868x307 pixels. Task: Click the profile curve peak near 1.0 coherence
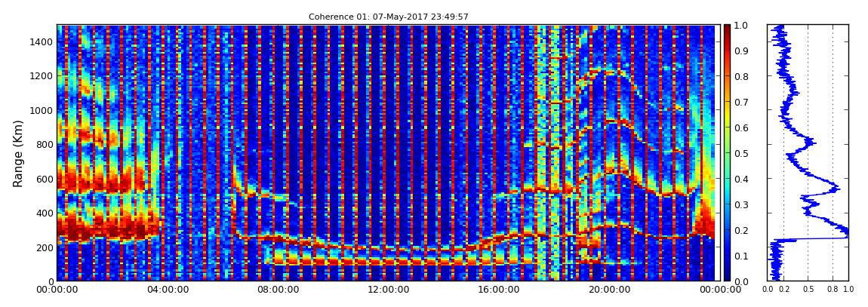pyautogui.click(x=846, y=235)
